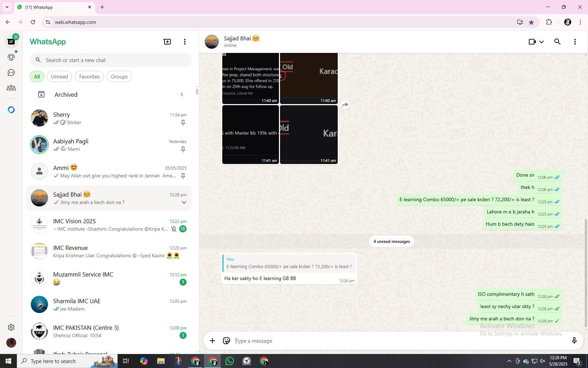588x368 pixels.
Task: Select the Unread chats filter
Action: tap(59, 77)
